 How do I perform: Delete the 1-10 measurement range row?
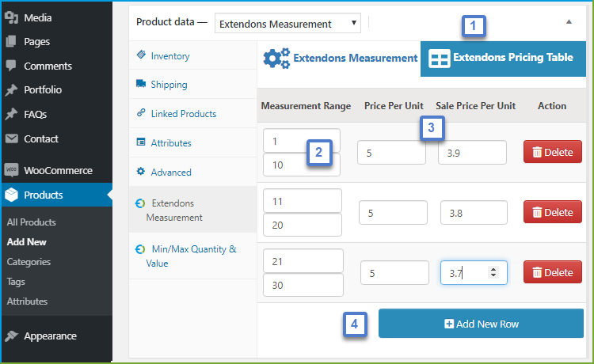(x=552, y=152)
